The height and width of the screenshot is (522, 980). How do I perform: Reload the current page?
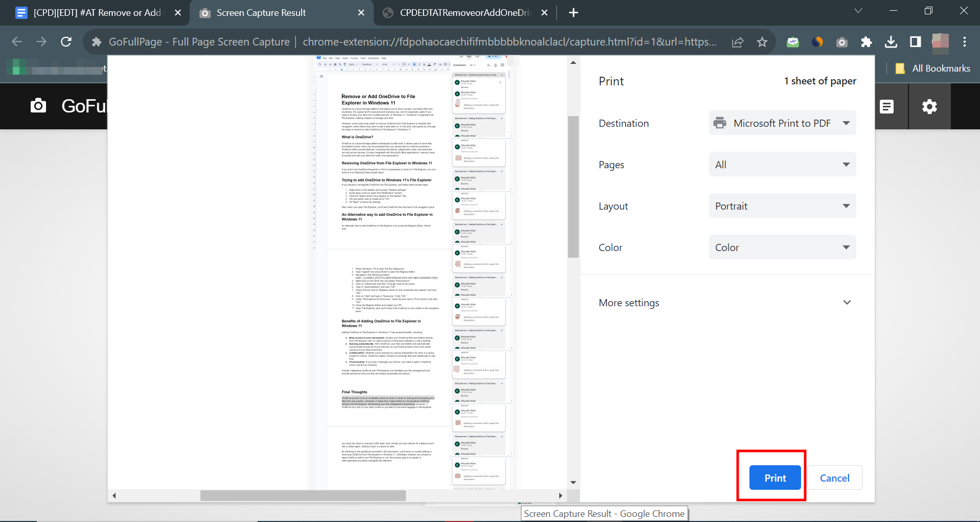point(66,42)
